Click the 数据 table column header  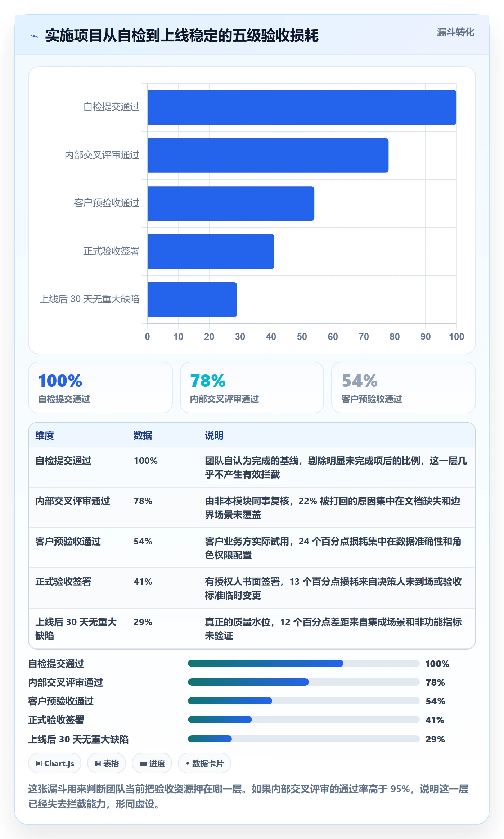tap(143, 435)
